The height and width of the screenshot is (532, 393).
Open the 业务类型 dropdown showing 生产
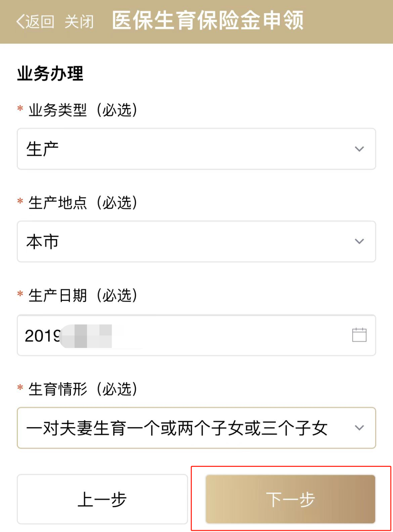[x=182, y=149]
